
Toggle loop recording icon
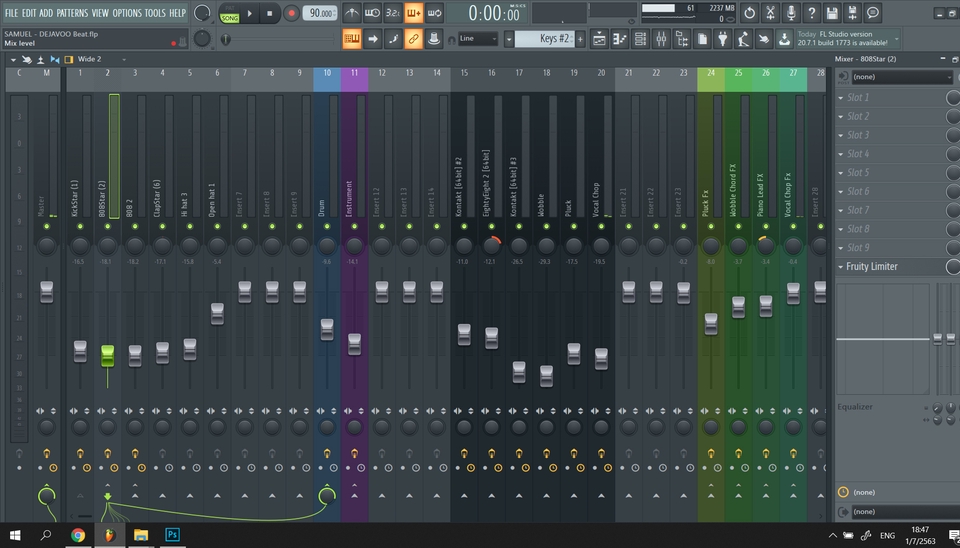435,12
